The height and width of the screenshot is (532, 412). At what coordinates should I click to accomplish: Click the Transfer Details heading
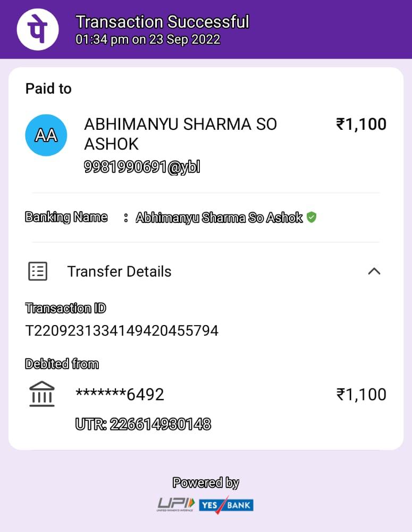[119, 271]
